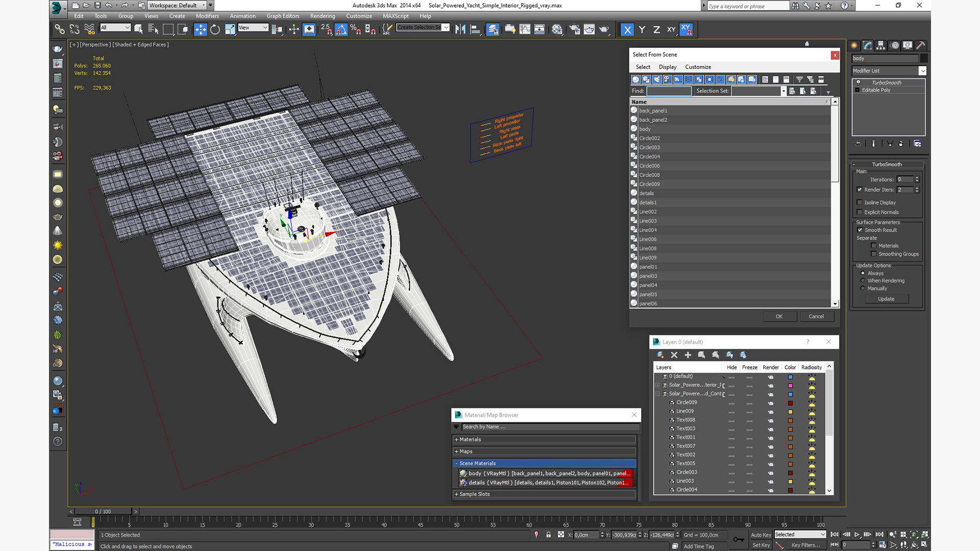This screenshot has width=980, height=551.
Task: Open the Material Editor icon
Action: click(x=557, y=30)
